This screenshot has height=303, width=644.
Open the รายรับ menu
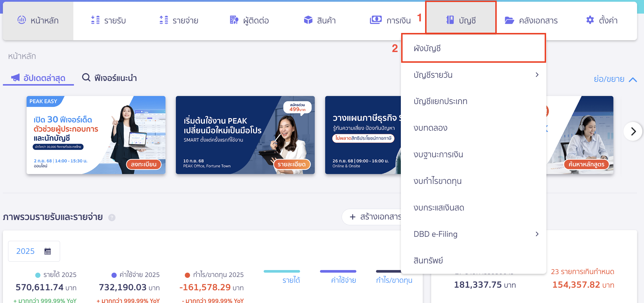click(108, 21)
